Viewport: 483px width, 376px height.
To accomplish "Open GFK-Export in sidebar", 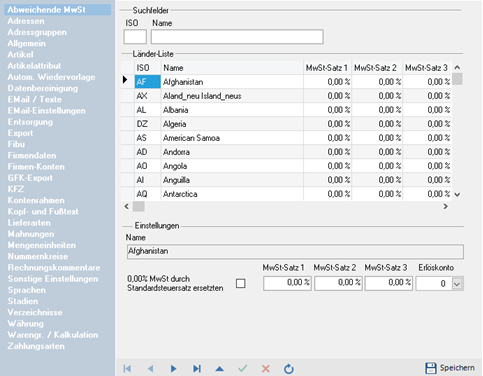I will coord(30,178).
